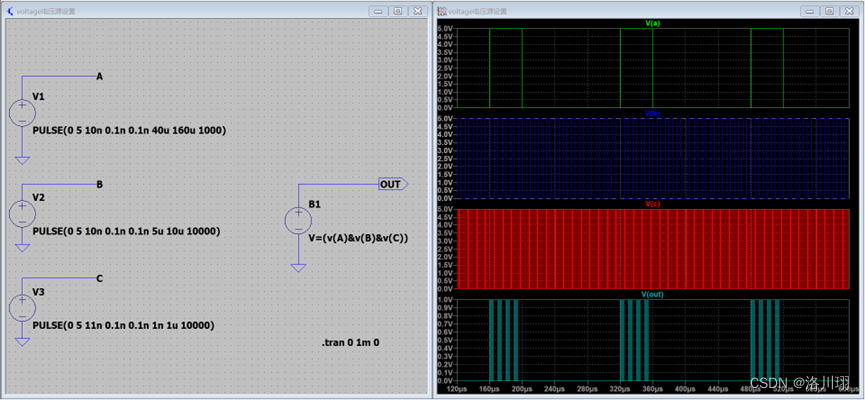Click the V(out) trace label
This screenshot has height=400, width=865.
[653, 295]
